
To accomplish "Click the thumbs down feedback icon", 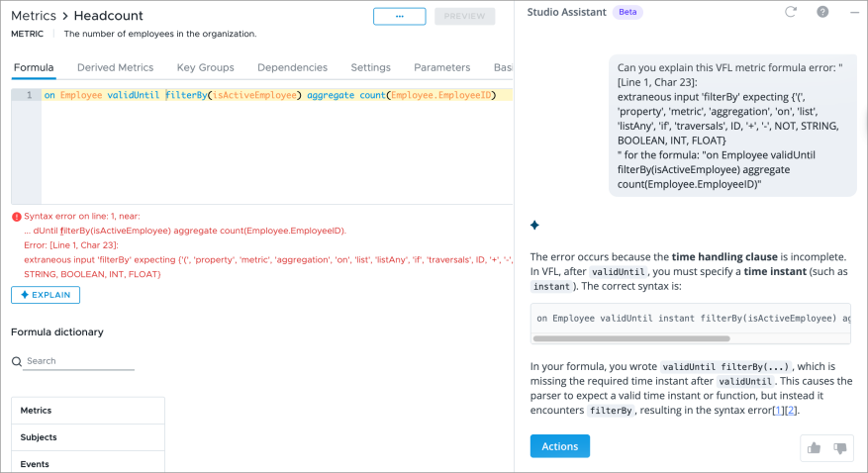I will 840,447.
